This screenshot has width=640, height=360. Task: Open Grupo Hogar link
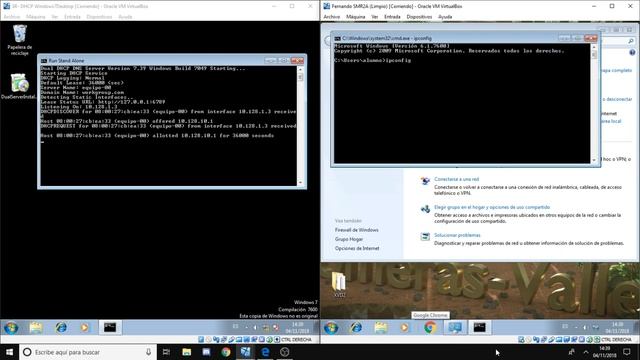(349, 239)
